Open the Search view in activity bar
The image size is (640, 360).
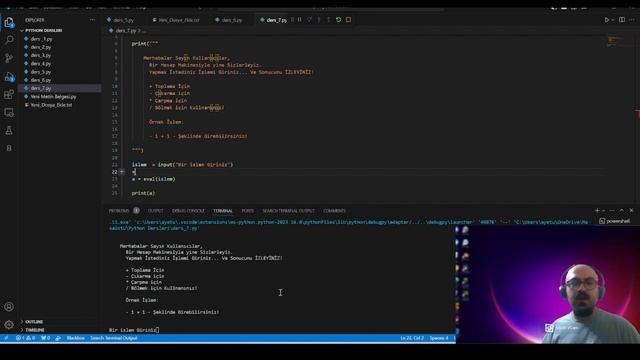[x=9, y=40]
